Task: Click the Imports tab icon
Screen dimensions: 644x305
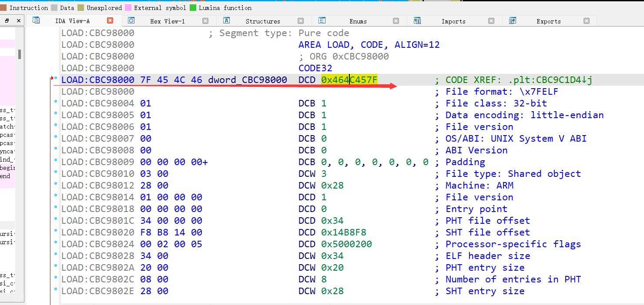Action: (x=417, y=20)
